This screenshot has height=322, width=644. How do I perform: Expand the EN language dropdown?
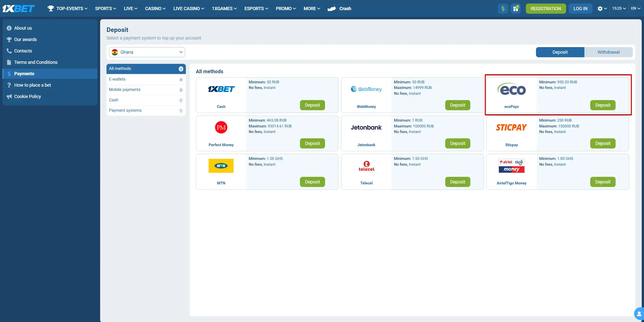636,8
